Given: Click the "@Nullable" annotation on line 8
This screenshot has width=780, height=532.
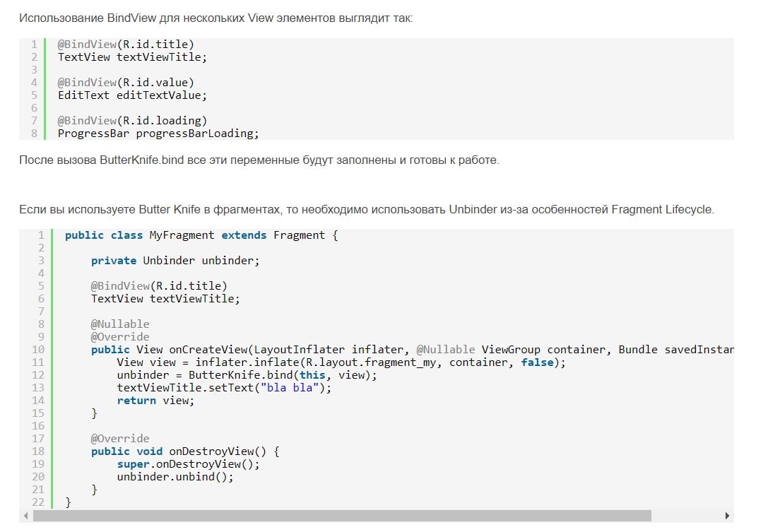Looking at the screenshot, I should (x=120, y=324).
